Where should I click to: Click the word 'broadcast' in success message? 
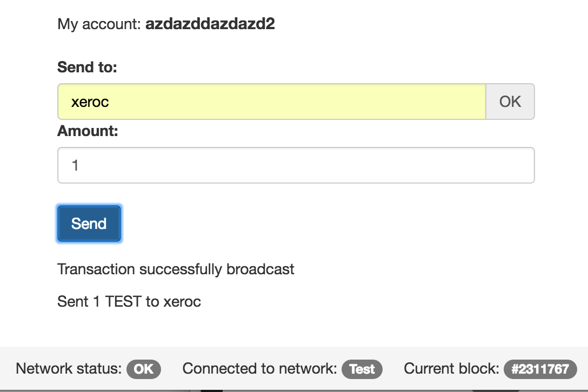point(260,269)
